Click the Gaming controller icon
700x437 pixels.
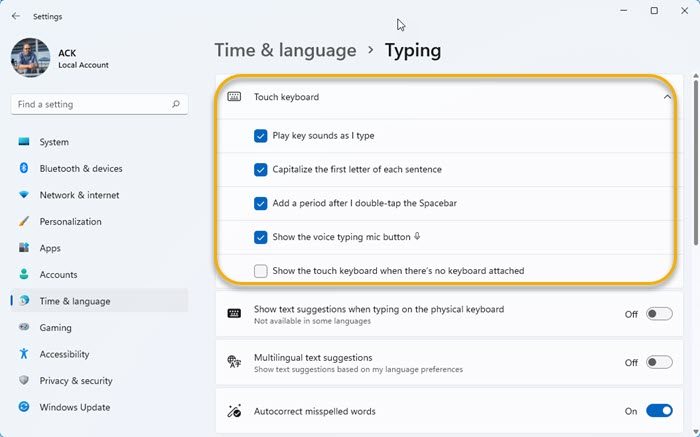[24, 327]
